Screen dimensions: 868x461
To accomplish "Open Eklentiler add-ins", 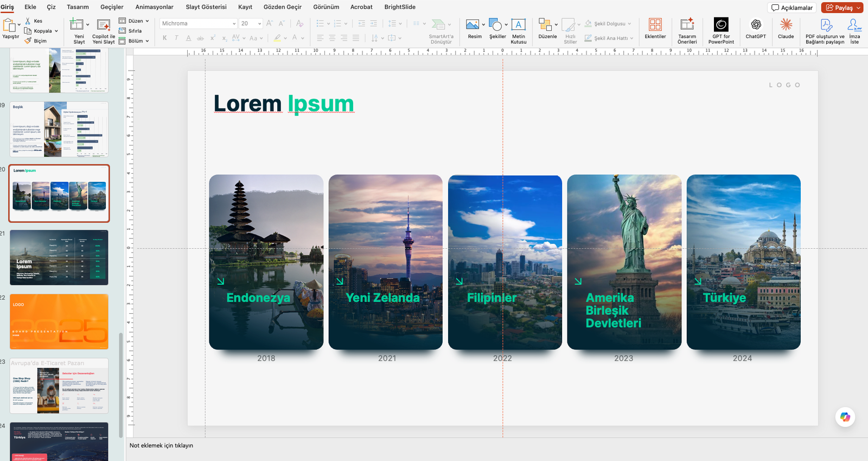I will click(655, 28).
